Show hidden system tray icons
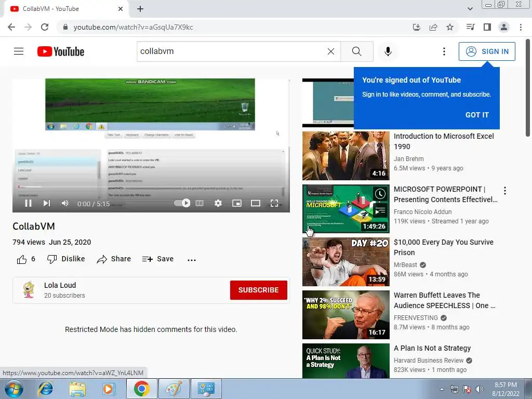Viewport: 532px width, 399px height. click(x=442, y=390)
